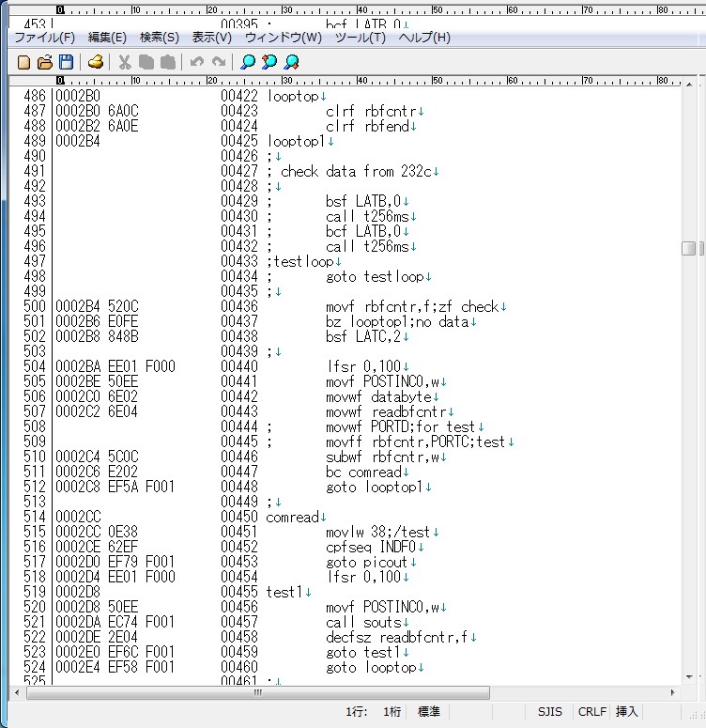The width and height of the screenshot is (706, 728).
Task: Click the 'movwf readbfcntr' line
Action: pos(386,411)
